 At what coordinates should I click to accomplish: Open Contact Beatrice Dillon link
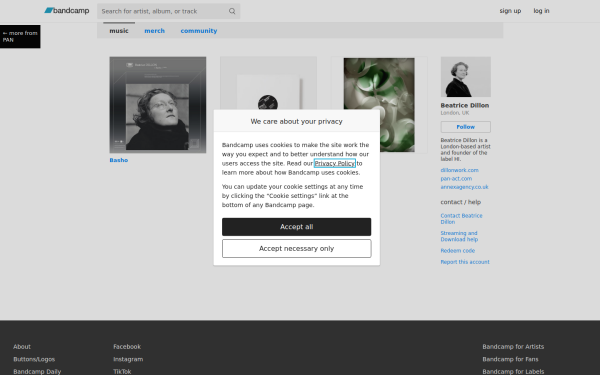pos(461,218)
